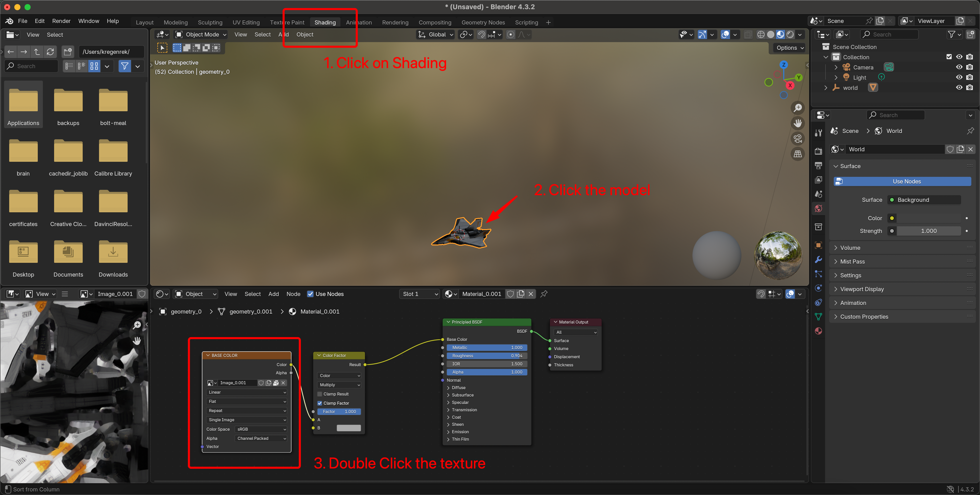Click the refresh folder icon in file browser
980x495 pixels.
pyautogui.click(x=50, y=52)
